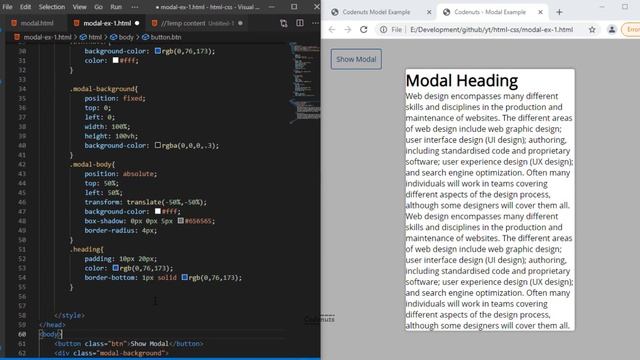Screen dimensions: 640x360
Task: Open the Edit menu in VS Code
Action: tap(25, 7)
